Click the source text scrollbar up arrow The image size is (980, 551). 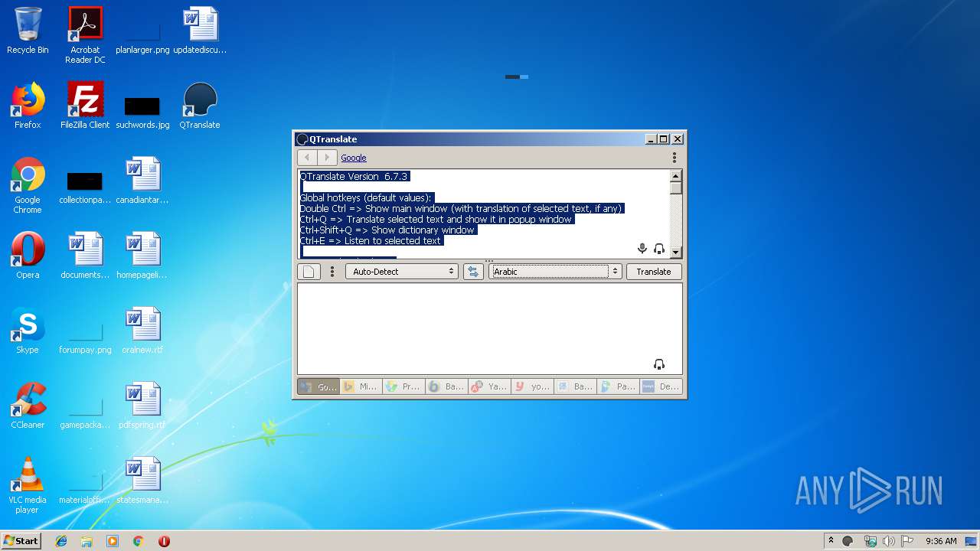[676, 175]
